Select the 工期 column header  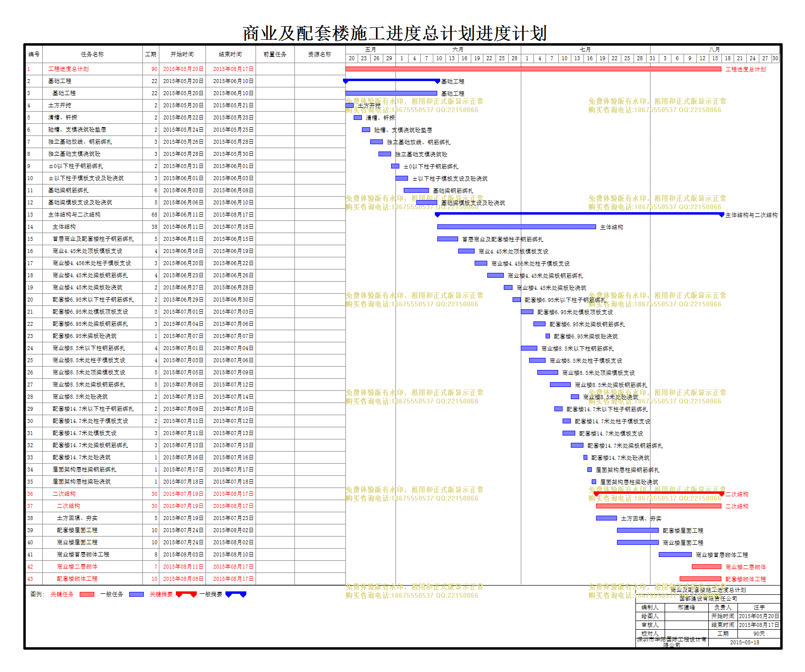point(151,54)
